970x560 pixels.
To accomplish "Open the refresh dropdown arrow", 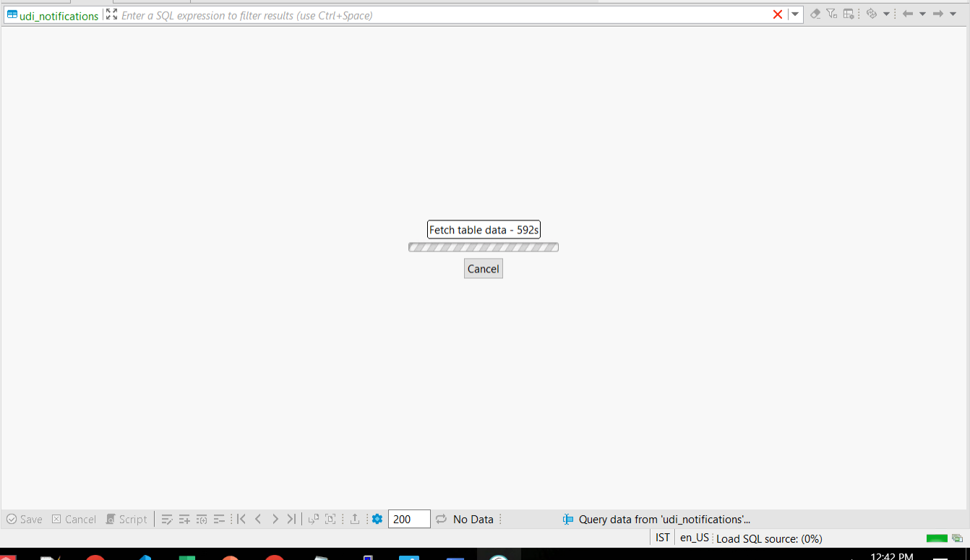I will click(885, 14).
